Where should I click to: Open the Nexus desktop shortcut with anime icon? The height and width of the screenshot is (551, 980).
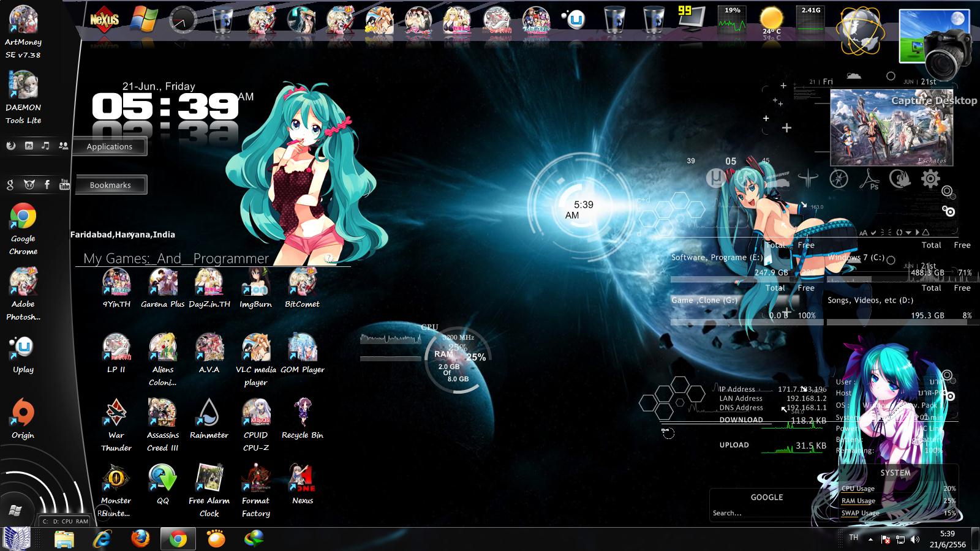click(x=302, y=484)
